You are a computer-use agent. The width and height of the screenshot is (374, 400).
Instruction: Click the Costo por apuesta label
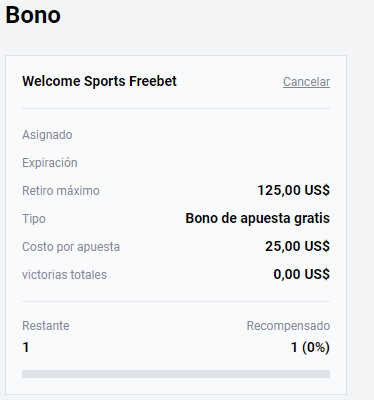(71, 247)
